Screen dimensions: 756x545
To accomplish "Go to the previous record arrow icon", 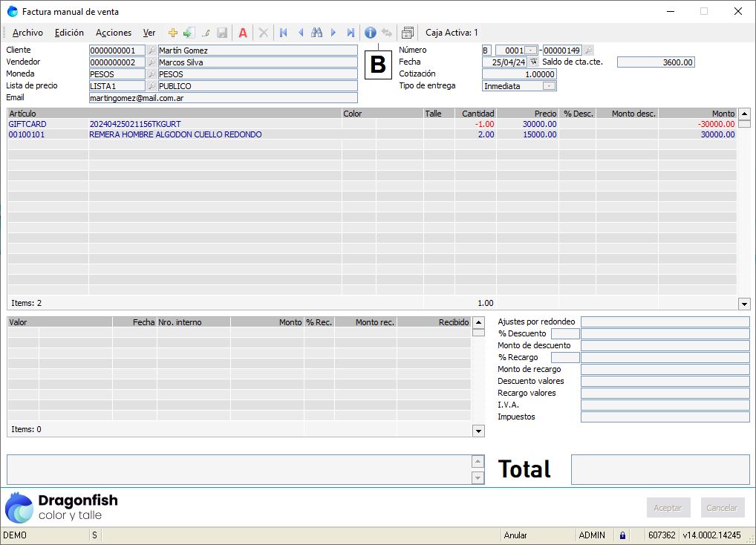I will pos(300,33).
